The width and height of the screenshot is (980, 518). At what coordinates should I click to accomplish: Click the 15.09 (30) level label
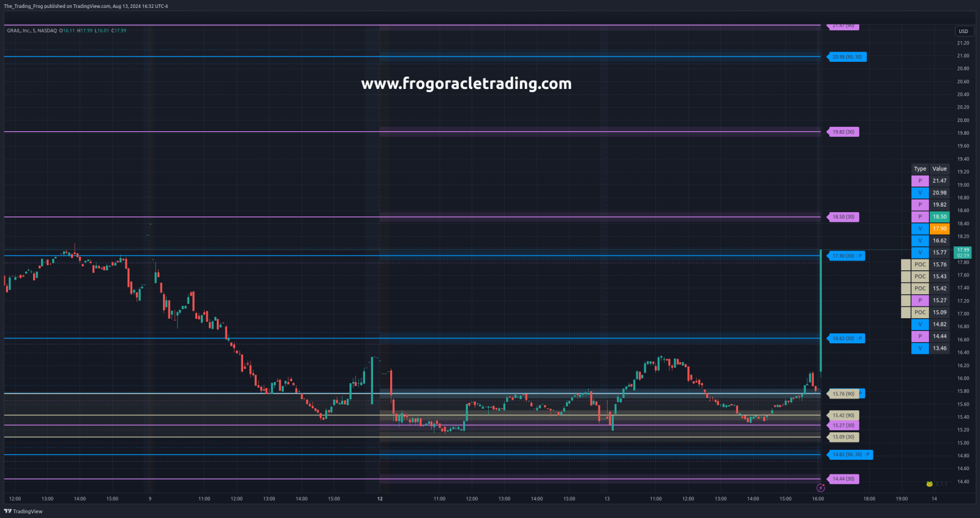click(x=843, y=437)
